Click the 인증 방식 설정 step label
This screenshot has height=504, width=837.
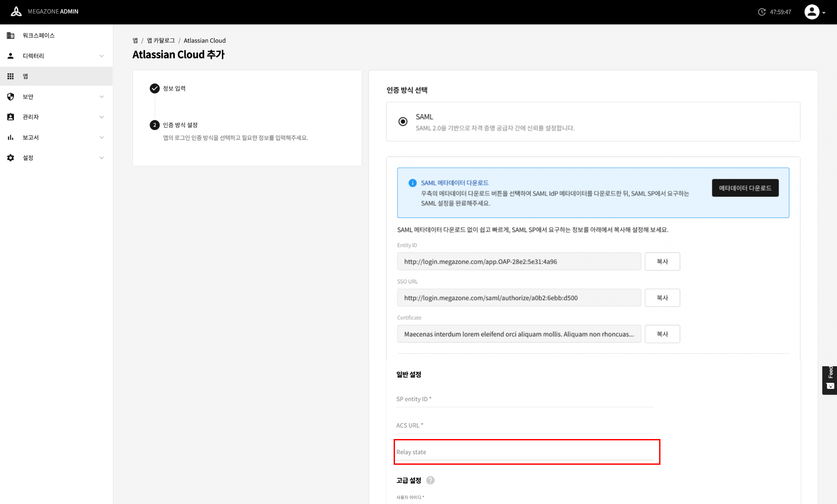click(180, 125)
